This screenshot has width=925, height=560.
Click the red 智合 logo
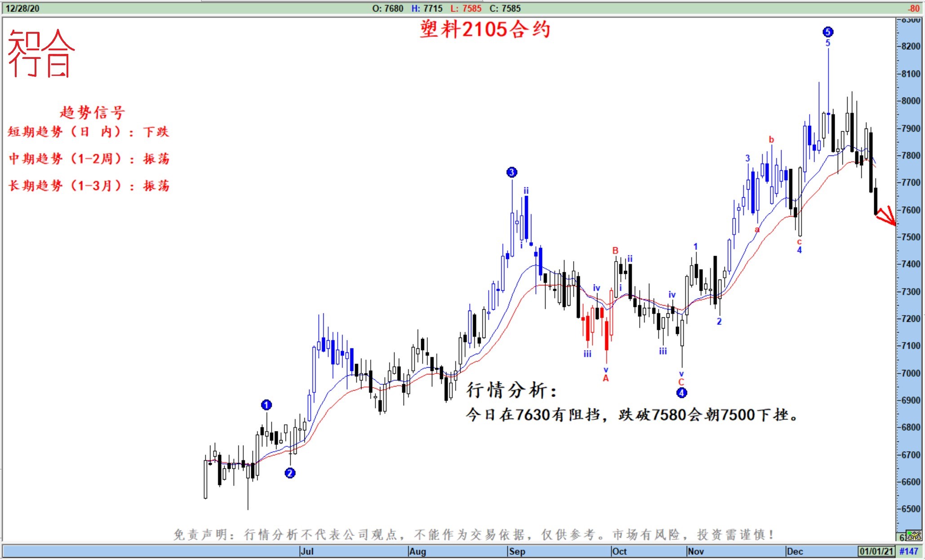41,53
